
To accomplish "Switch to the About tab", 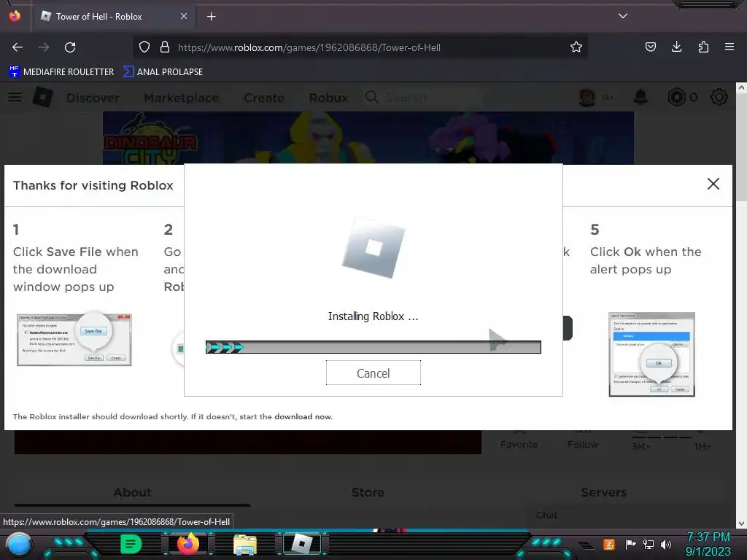I will pos(133,492).
